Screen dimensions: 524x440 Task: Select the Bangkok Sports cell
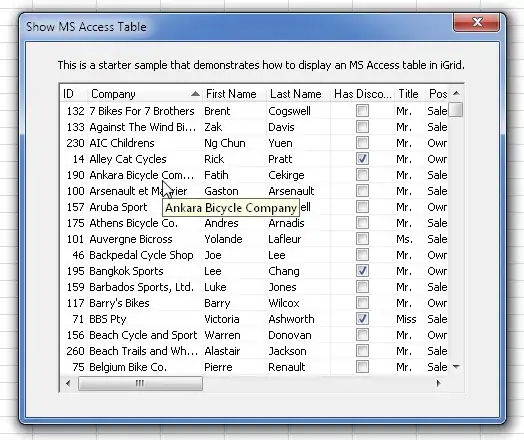pyautogui.click(x=145, y=271)
